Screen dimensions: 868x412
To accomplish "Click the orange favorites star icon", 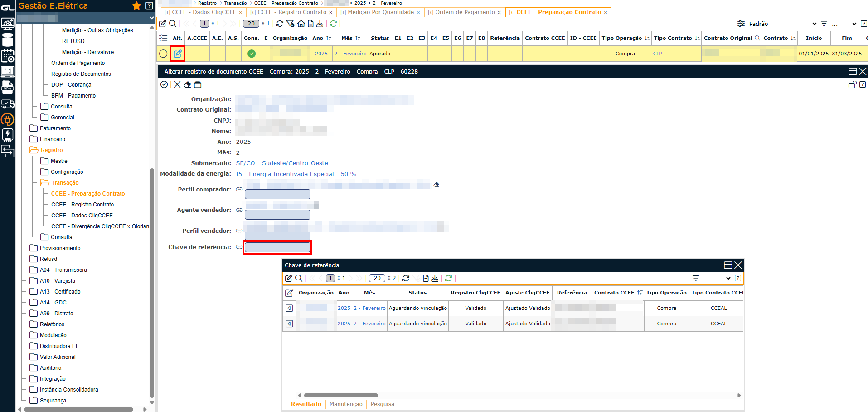I will [136, 6].
